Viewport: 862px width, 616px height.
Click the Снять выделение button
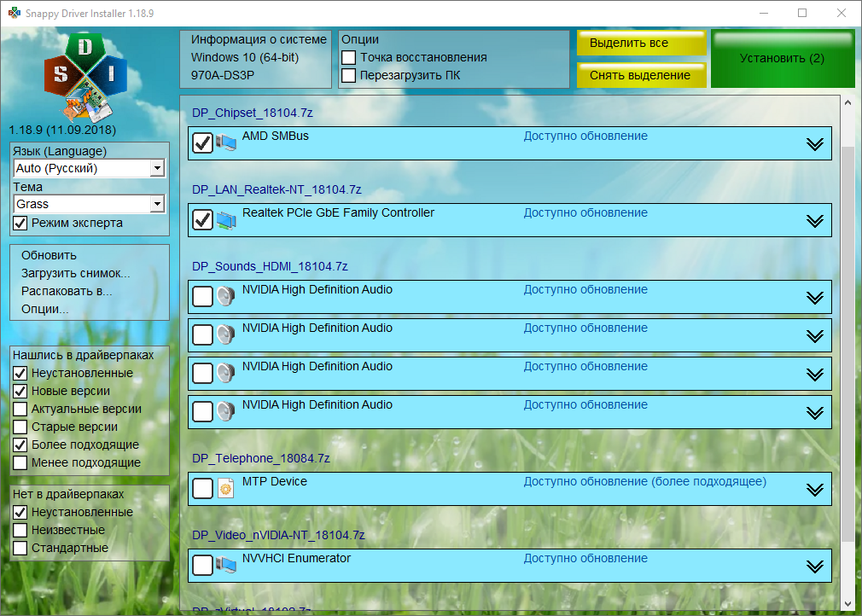[x=642, y=75]
